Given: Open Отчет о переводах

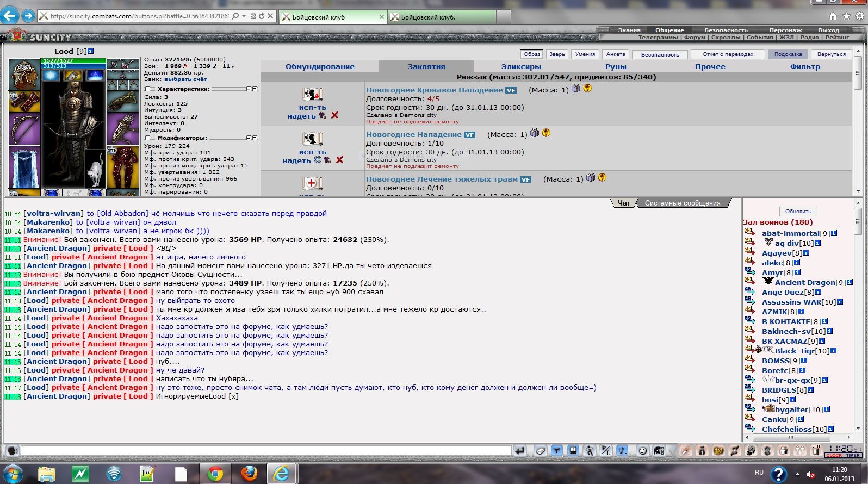Looking at the screenshot, I should point(728,54).
